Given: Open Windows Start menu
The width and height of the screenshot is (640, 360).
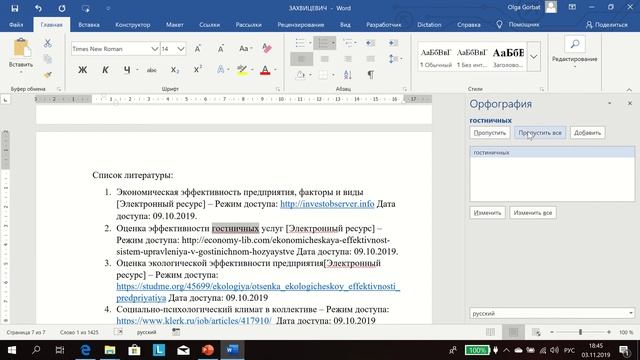Looking at the screenshot, I should 12,350.
